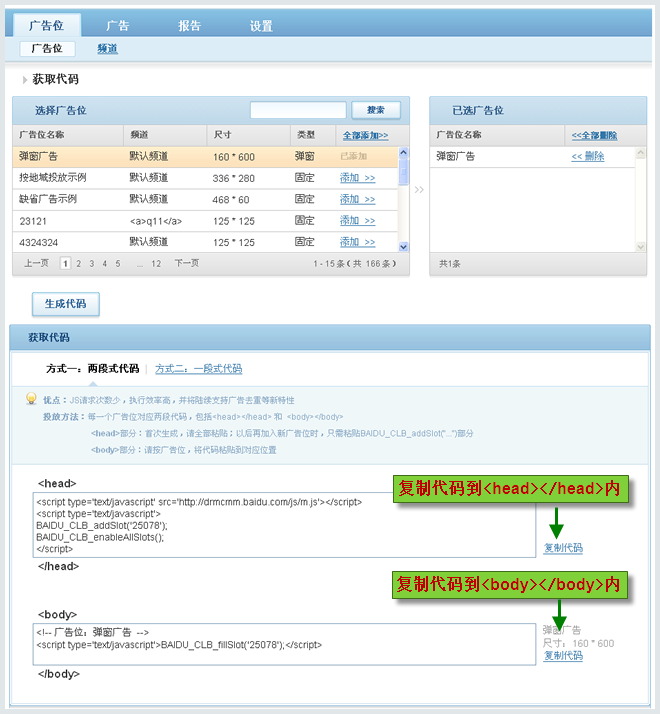Click the 已添加 status text

[x=353, y=156]
